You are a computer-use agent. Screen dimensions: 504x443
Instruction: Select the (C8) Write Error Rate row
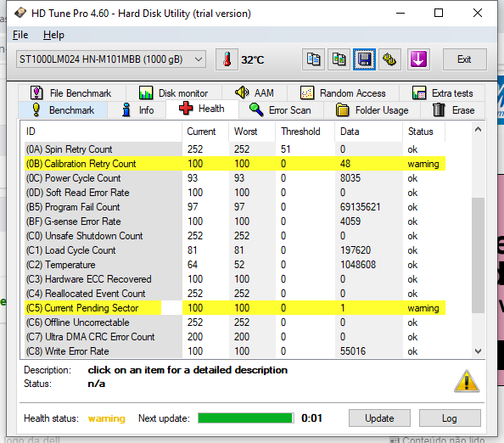click(x=235, y=351)
